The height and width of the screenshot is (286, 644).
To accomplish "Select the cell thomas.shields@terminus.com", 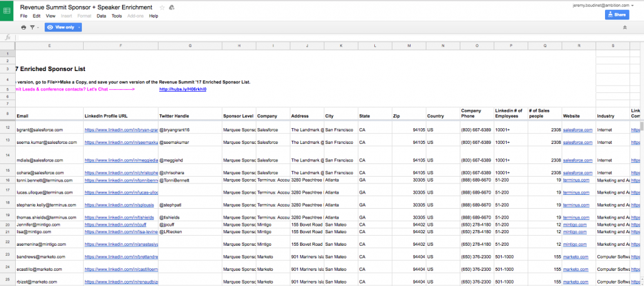I will [x=49, y=215].
